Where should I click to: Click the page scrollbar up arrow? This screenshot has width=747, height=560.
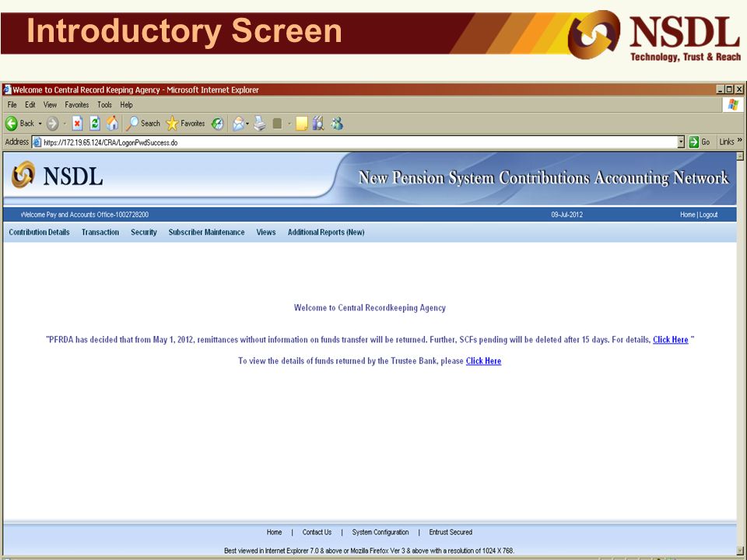(x=740, y=156)
